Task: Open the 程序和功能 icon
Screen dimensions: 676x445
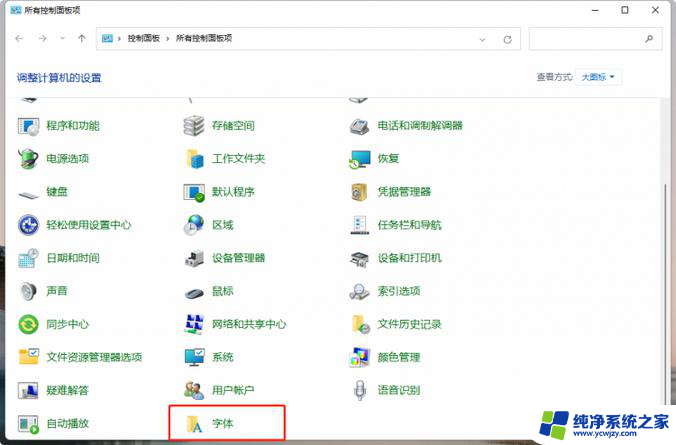Action: tap(28, 126)
